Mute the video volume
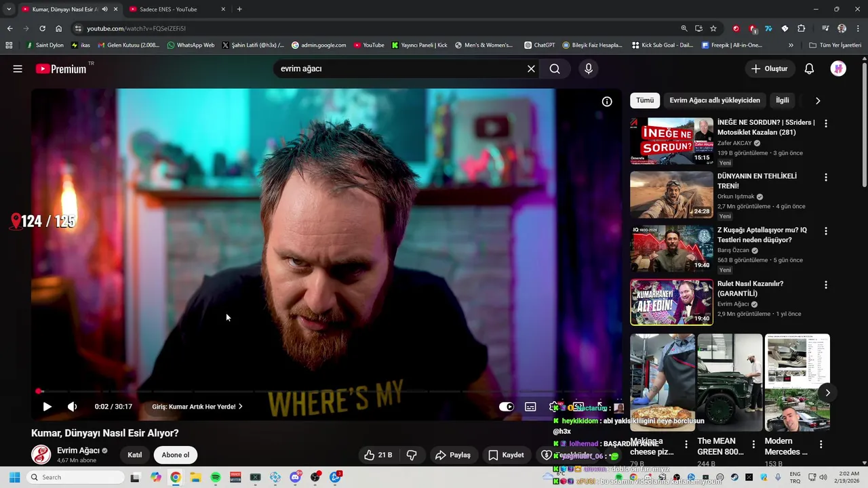 tap(72, 407)
